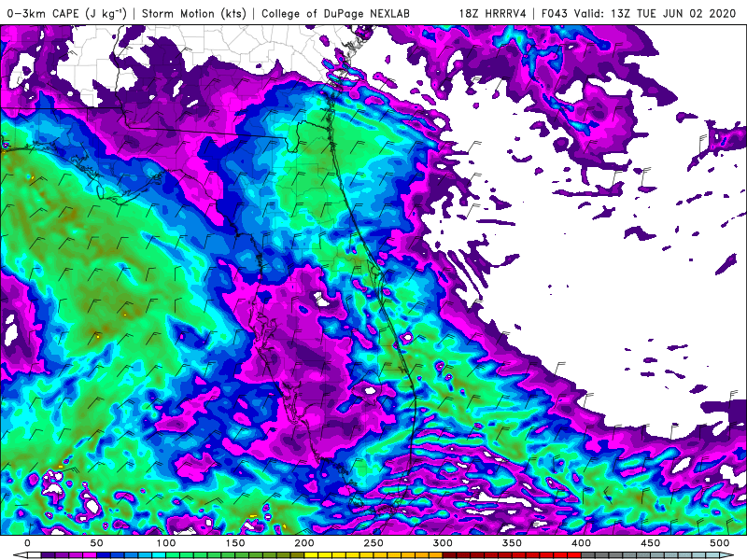Click the "100" label on the color scale

click(166, 543)
